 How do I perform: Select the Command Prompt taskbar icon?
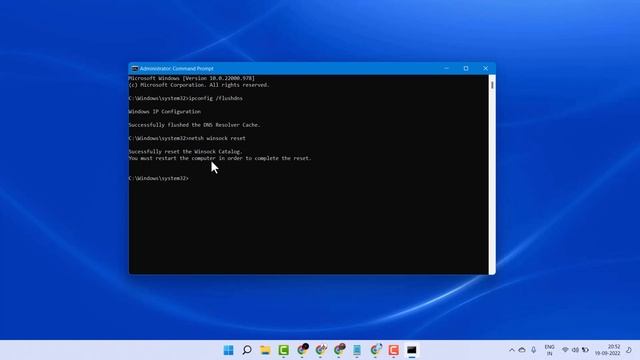411,350
